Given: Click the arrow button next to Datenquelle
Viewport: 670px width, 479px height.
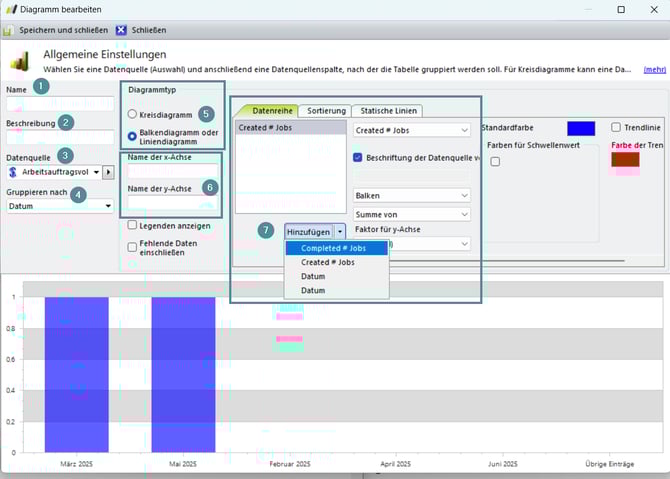Looking at the screenshot, I should point(109,173).
